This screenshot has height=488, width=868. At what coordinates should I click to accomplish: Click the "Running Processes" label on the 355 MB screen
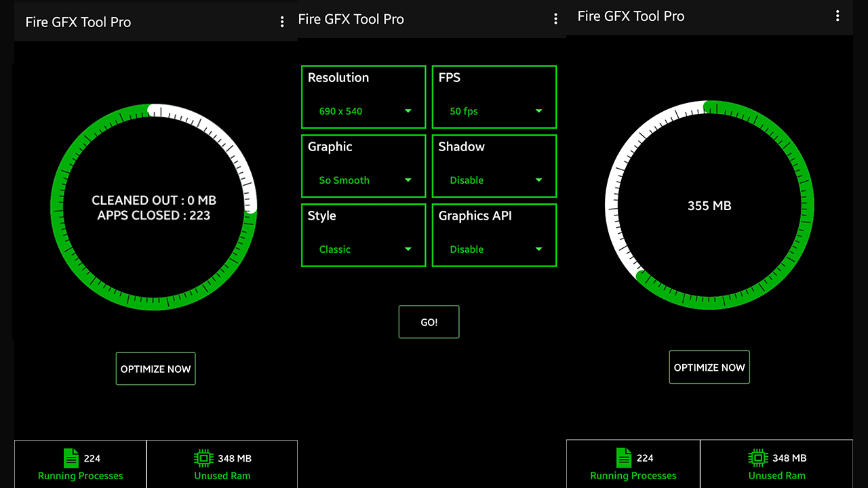tap(633, 475)
